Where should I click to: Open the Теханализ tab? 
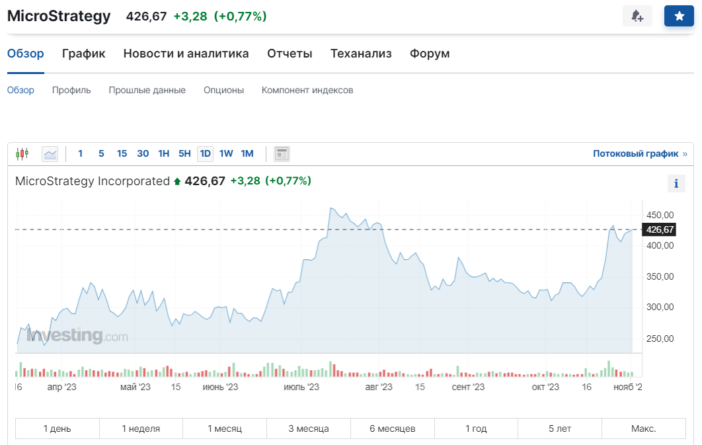coord(361,53)
